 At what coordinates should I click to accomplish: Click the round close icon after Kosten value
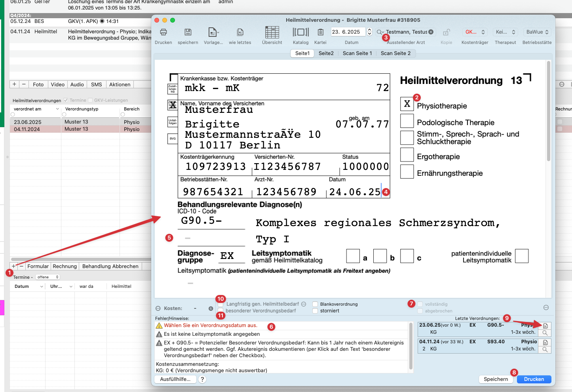(x=211, y=308)
